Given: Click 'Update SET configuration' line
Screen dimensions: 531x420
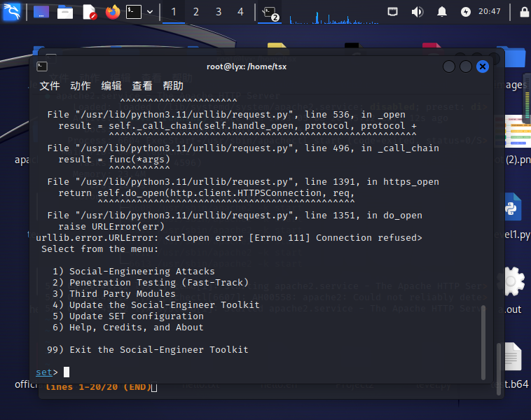Looking at the screenshot, I should (x=128, y=316).
